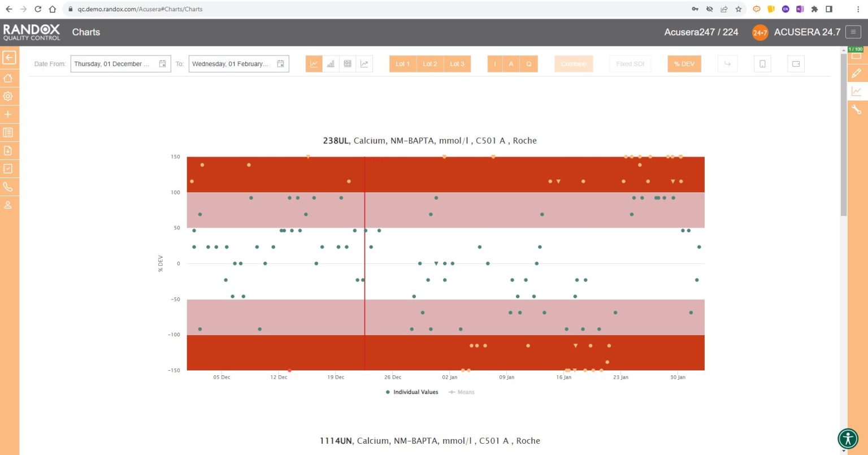This screenshot has width=868, height=455.
Task: Select the bar chart view icon
Action: point(331,64)
